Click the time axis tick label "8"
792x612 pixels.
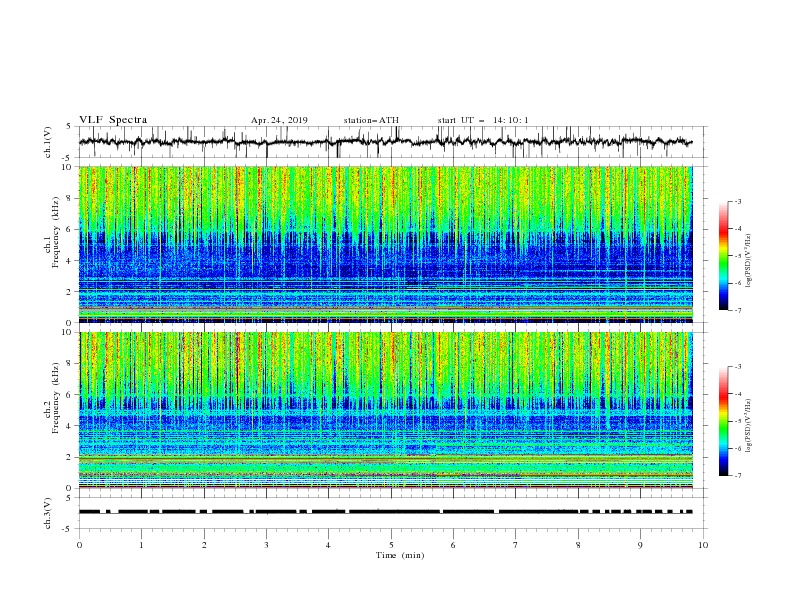pyautogui.click(x=578, y=545)
